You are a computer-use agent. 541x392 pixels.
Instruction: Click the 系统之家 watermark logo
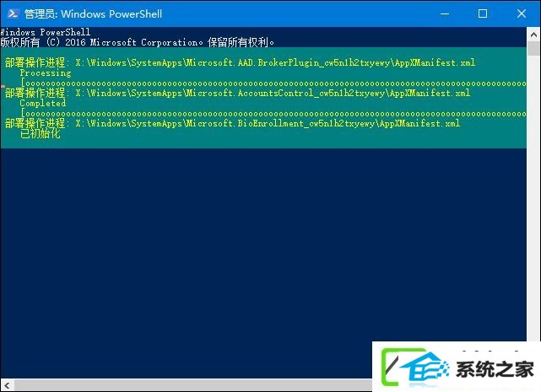coord(457,368)
